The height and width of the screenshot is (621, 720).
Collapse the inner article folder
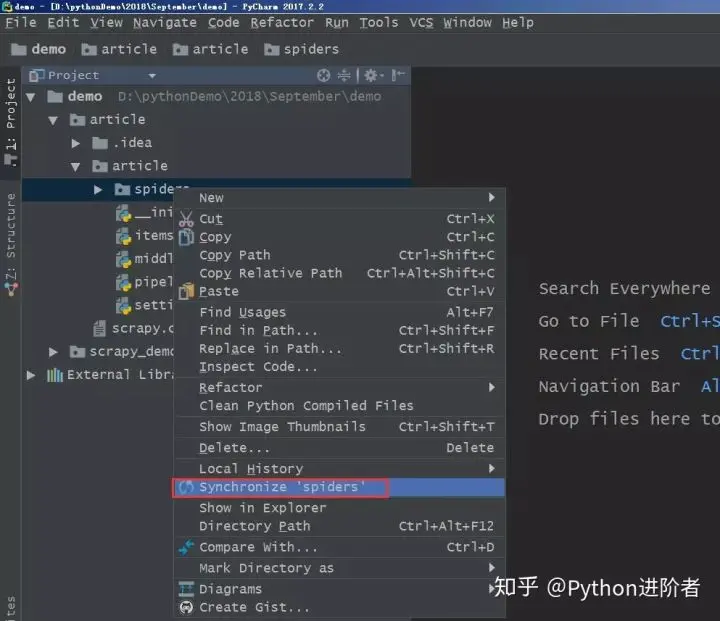pyautogui.click(x=75, y=166)
